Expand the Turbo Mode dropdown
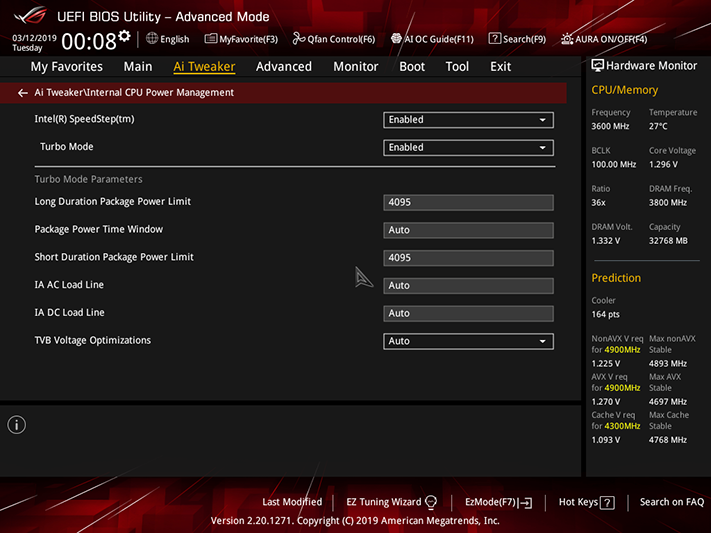Viewport: 711px width, 533px height. click(468, 147)
